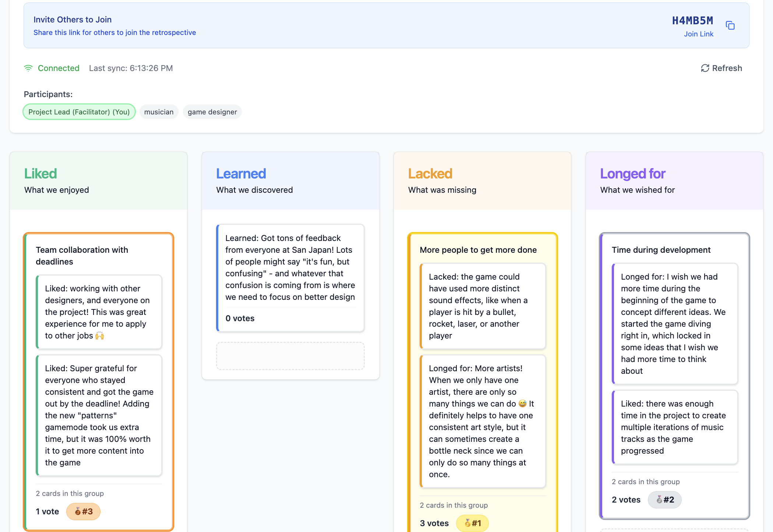The width and height of the screenshot is (773, 532).
Task: Open the distinct sound effects Lacked card
Action: (482, 306)
